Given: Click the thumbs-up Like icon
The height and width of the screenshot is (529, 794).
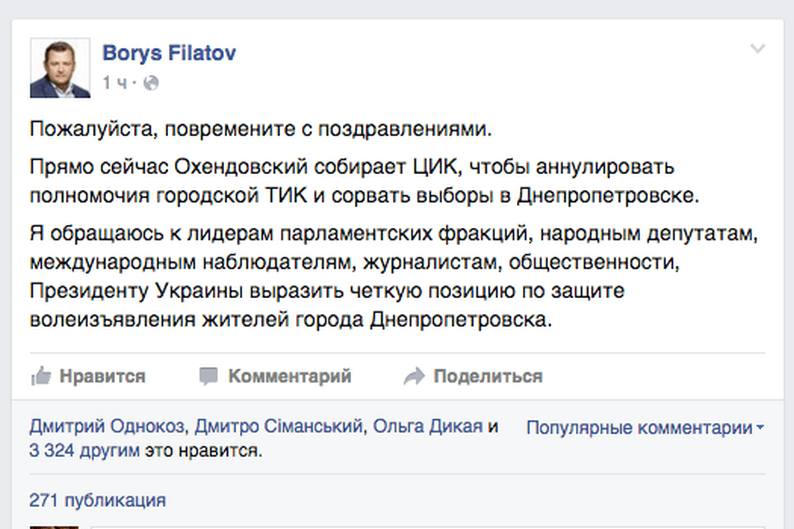Looking at the screenshot, I should [41, 376].
